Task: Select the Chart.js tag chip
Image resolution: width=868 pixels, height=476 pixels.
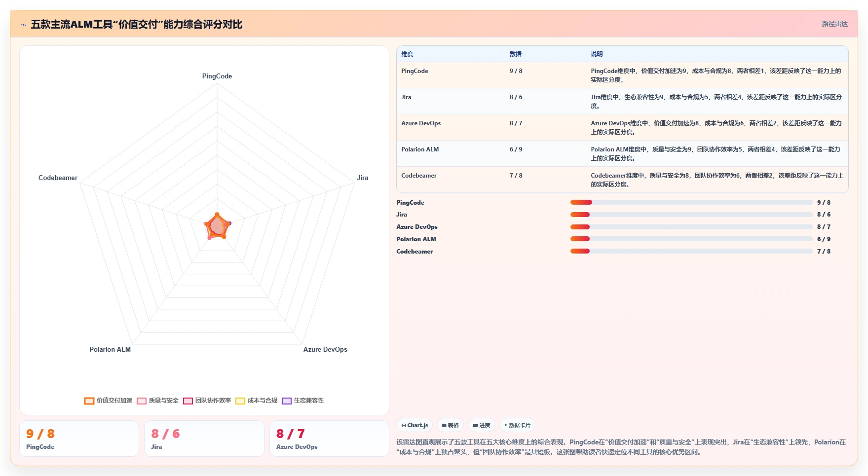Action: pyautogui.click(x=415, y=425)
